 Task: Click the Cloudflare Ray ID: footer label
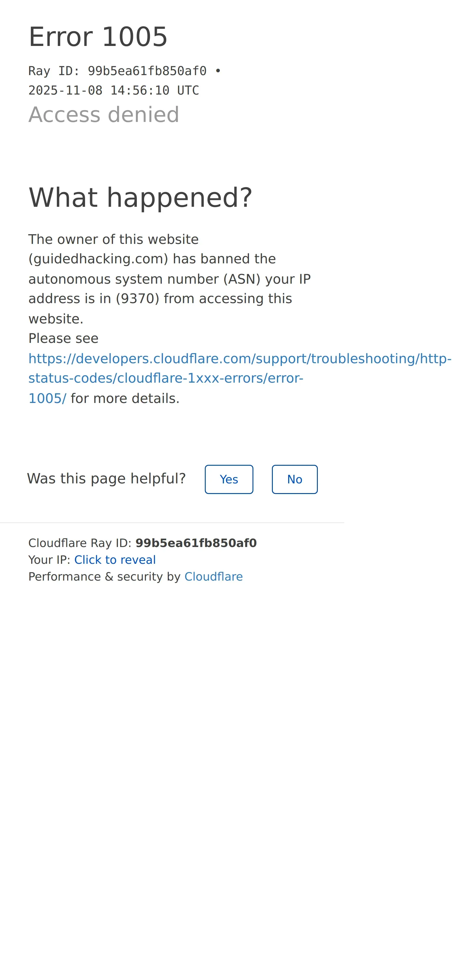pyautogui.click(x=80, y=543)
